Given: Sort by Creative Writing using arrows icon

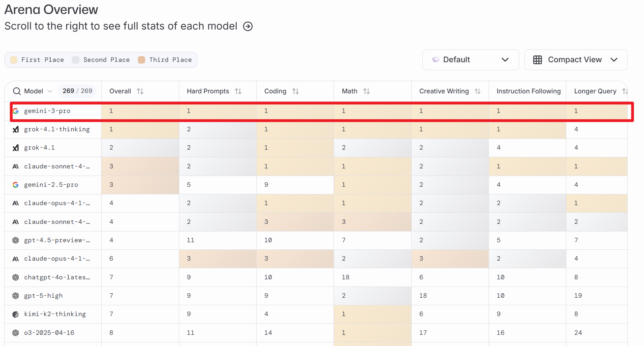Looking at the screenshot, I should (477, 91).
